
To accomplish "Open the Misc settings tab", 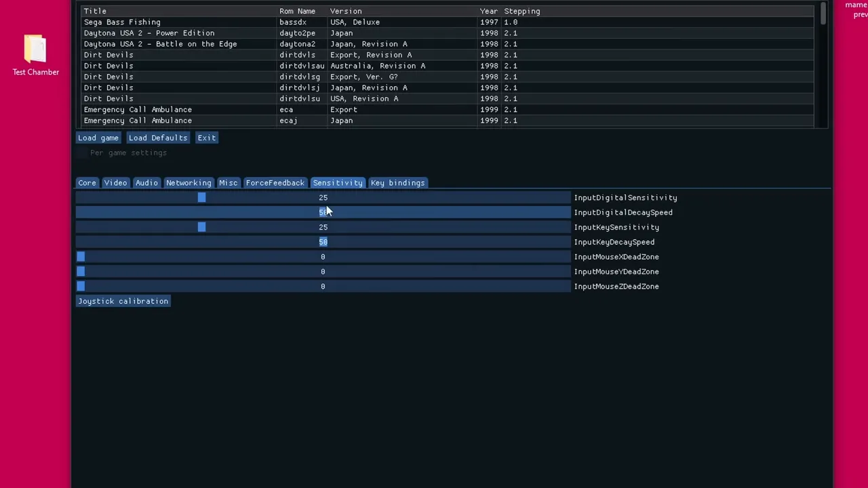I will click(x=228, y=182).
